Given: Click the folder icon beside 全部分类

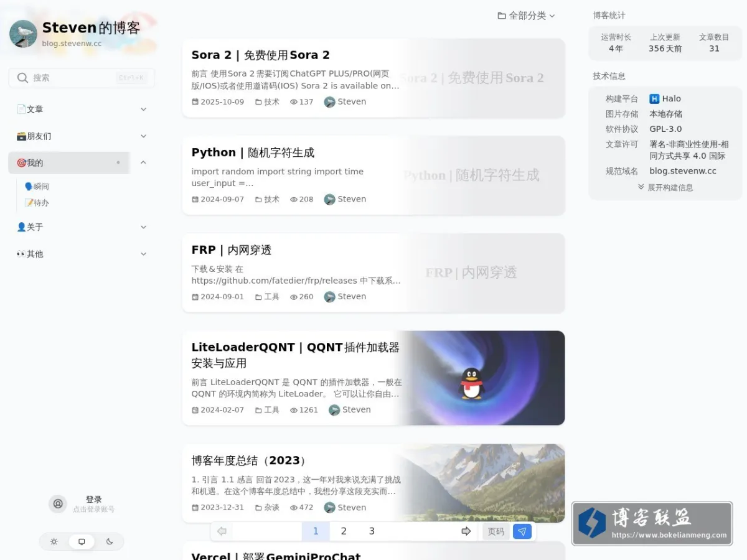Looking at the screenshot, I should pos(502,16).
